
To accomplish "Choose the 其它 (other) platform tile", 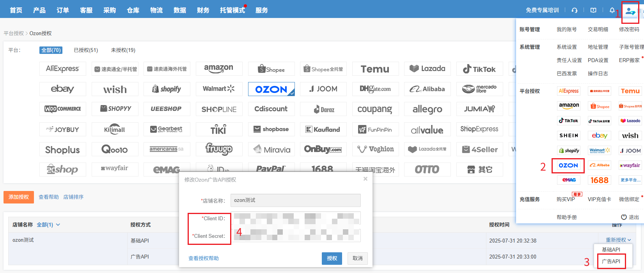I will click(x=480, y=170).
